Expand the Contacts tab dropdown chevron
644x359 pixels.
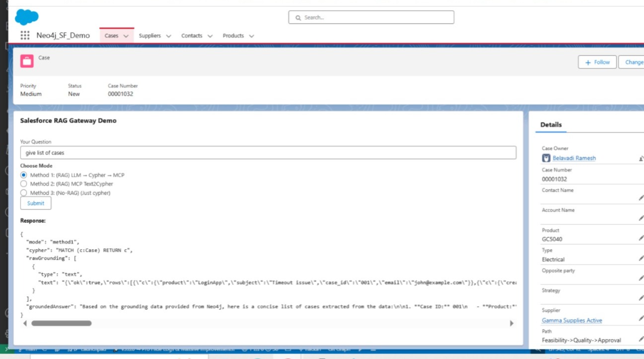point(210,36)
